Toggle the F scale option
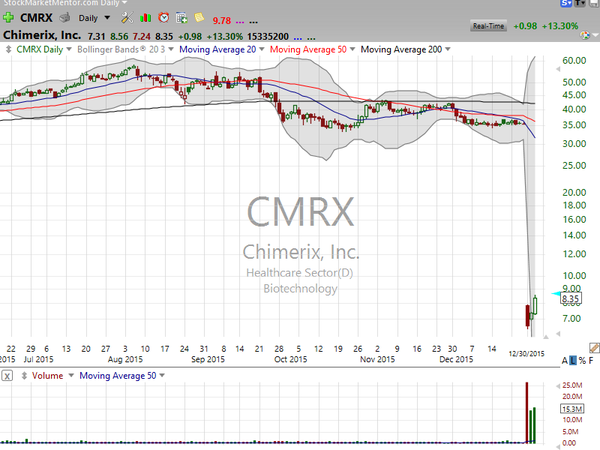Image resolution: width=600 pixels, height=450 pixels. point(591,360)
